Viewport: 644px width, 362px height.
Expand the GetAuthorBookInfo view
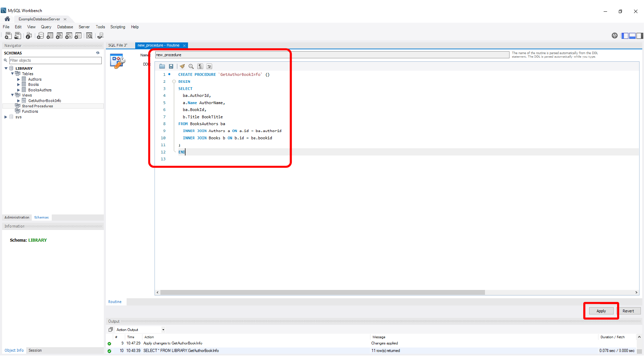click(19, 101)
